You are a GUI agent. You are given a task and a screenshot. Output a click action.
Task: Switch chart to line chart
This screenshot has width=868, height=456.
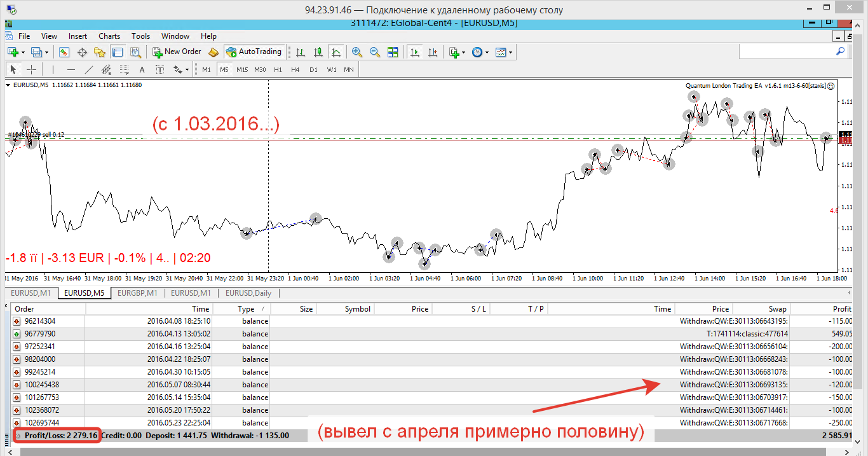click(x=336, y=52)
